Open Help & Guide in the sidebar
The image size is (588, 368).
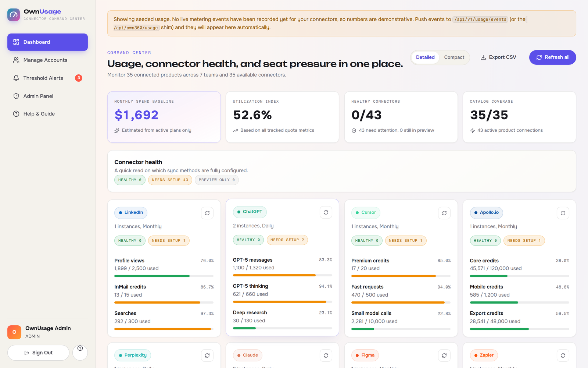coord(47,114)
